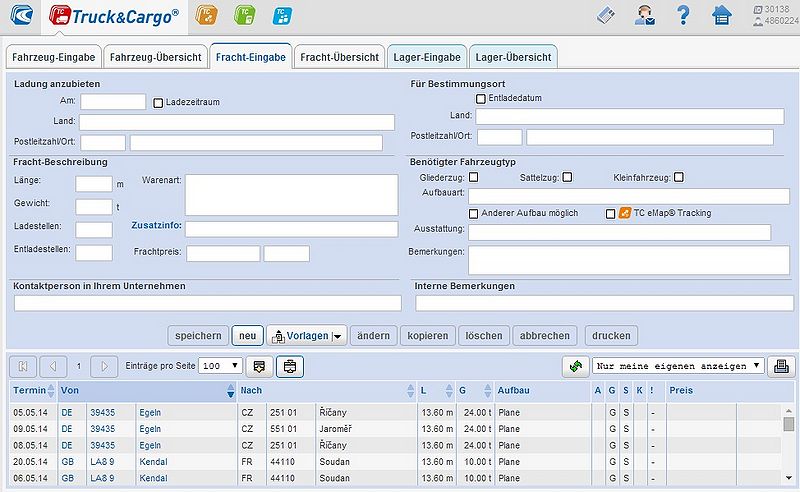The image size is (800, 492).
Task: Click the table vertical scrollbar thumb
Action: click(789, 424)
